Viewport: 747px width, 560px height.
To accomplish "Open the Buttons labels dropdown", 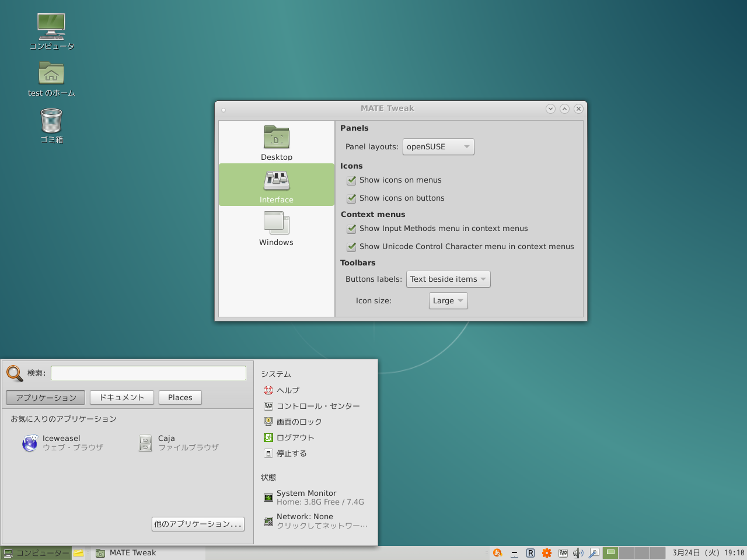I will click(x=448, y=279).
